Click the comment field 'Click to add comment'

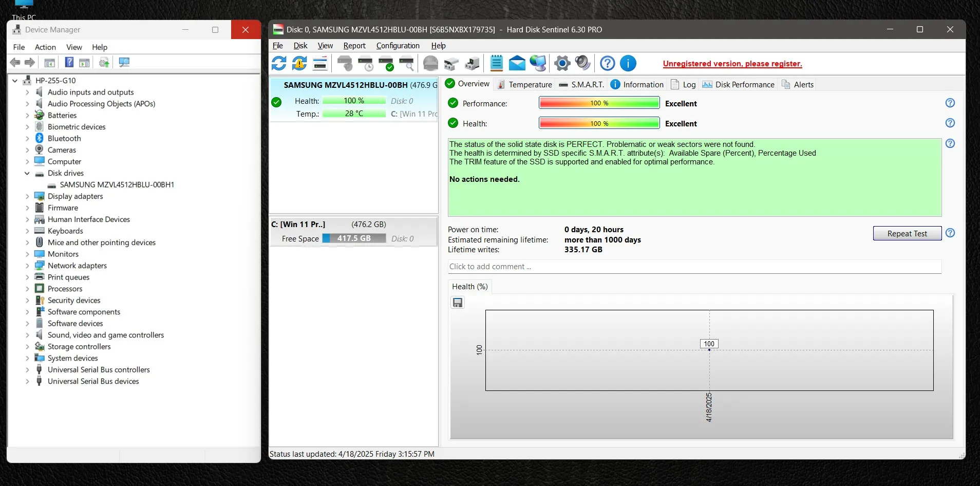694,267
